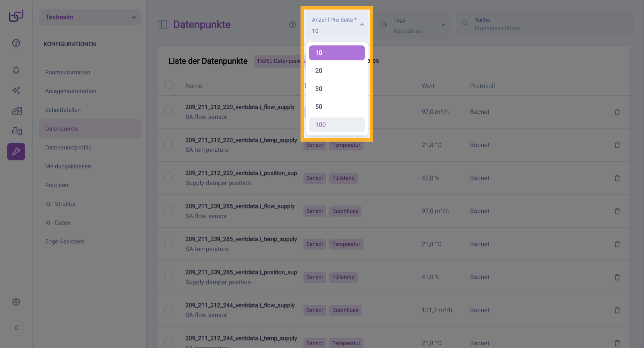Open notifications bell icon
The height and width of the screenshot is (348, 644).
(x=16, y=70)
